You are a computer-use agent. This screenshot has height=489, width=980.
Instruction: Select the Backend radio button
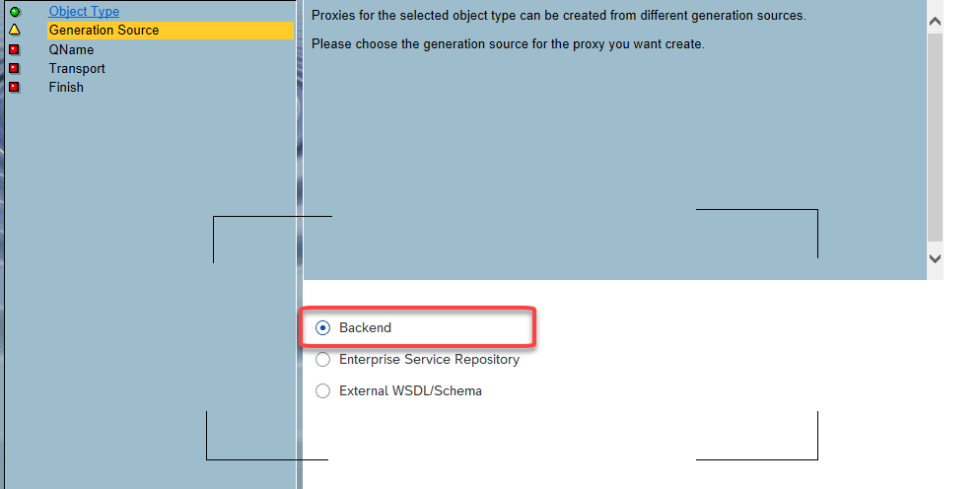point(323,327)
